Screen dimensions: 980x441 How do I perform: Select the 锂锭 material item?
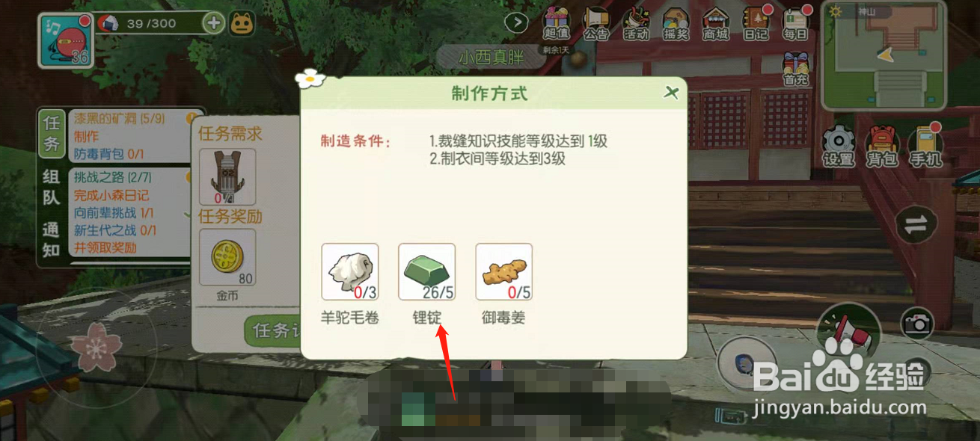pyautogui.click(x=426, y=272)
